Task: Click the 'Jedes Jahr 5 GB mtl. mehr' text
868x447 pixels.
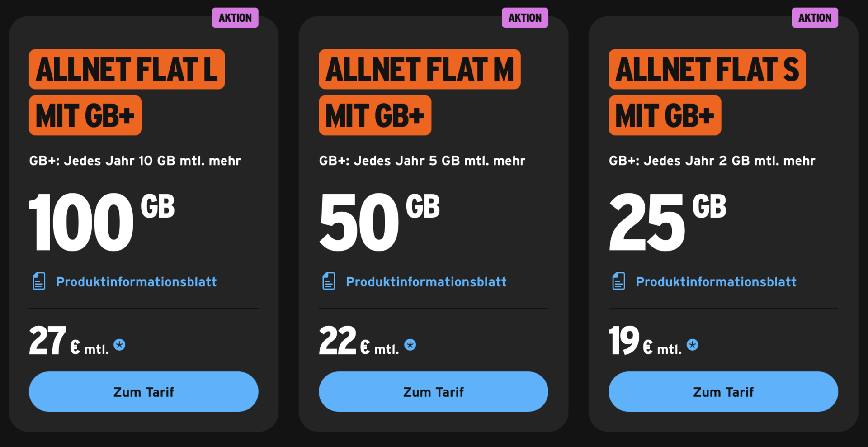Action: (x=439, y=161)
